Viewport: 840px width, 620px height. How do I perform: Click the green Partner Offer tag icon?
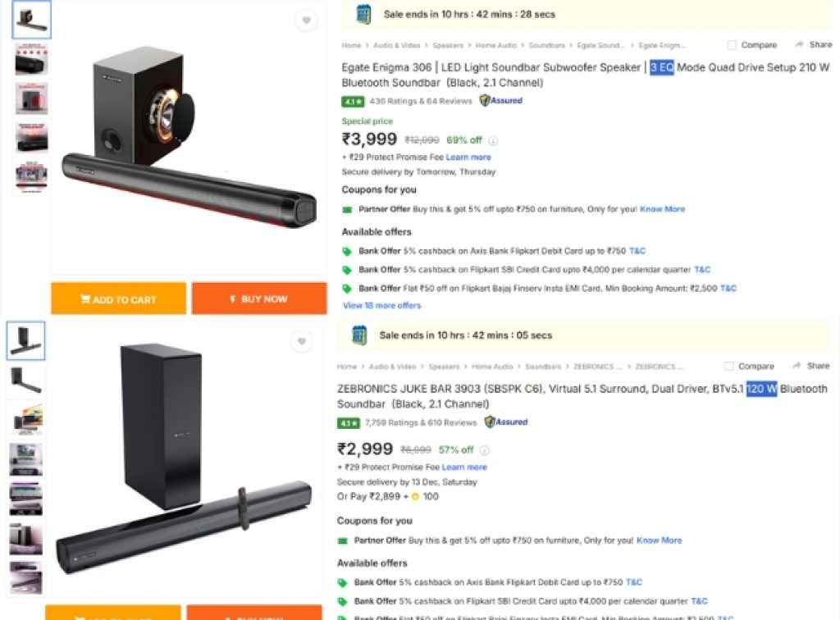347,208
